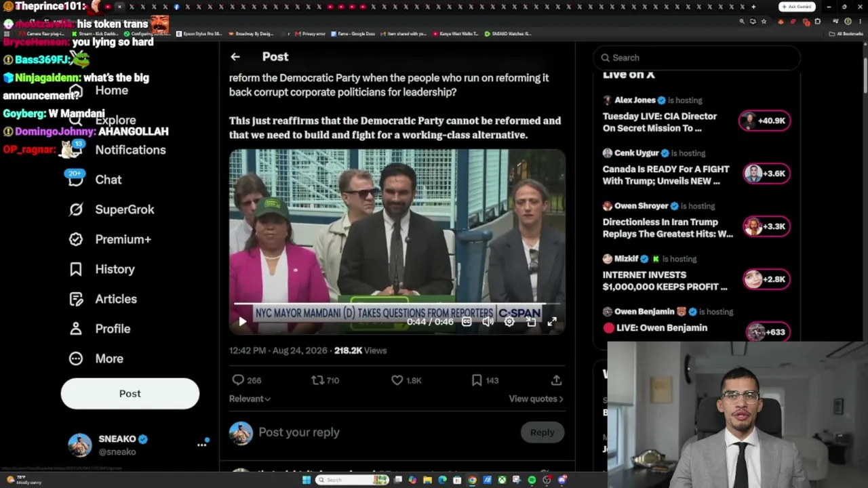The height and width of the screenshot is (488, 868).
Task: Open the Fame - Google Docs bookmark
Action: (x=353, y=33)
